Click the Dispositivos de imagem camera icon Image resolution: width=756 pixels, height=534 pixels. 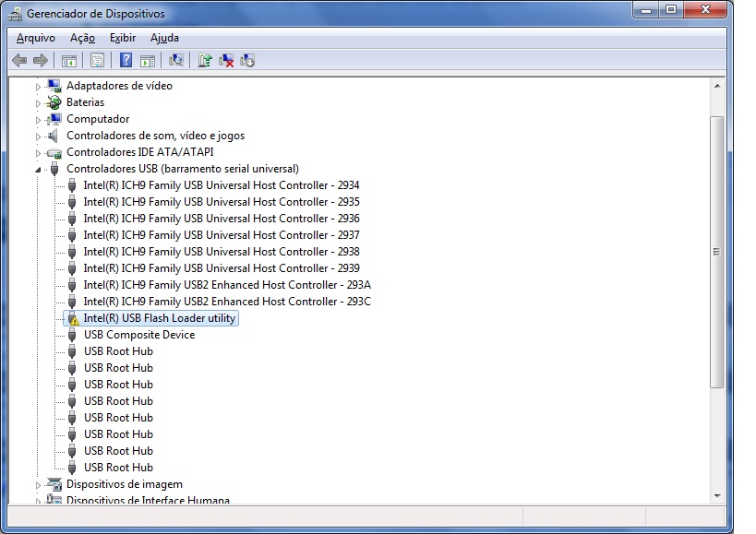[54, 484]
